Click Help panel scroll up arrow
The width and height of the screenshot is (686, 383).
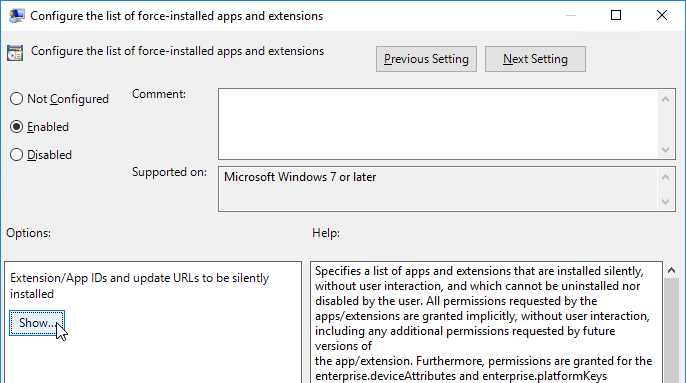[x=672, y=271]
